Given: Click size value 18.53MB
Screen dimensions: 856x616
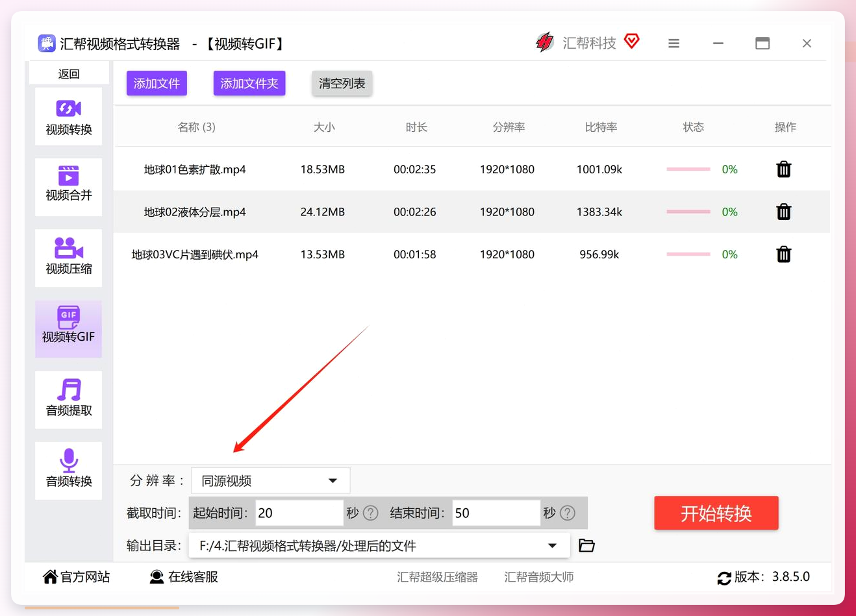Looking at the screenshot, I should point(323,169).
